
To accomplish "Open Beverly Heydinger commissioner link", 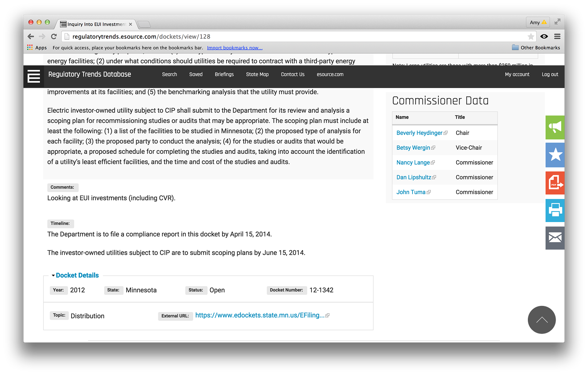I will 419,133.
